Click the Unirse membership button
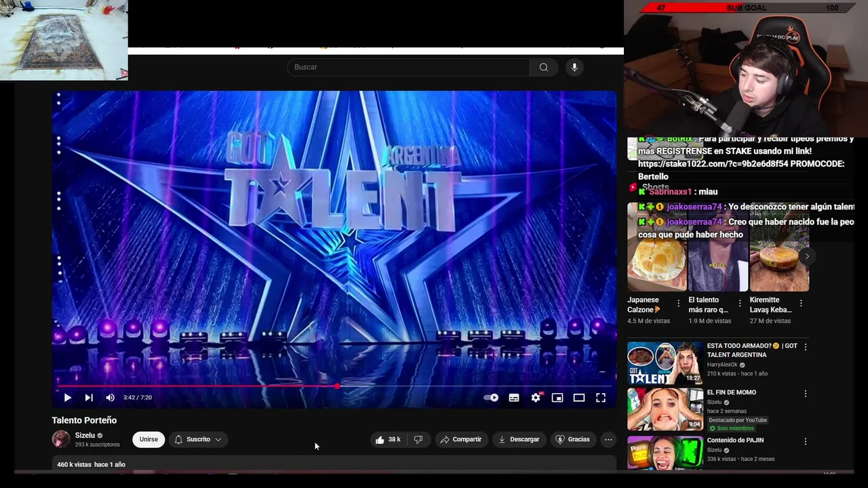The image size is (868, 488). (149, 439)
